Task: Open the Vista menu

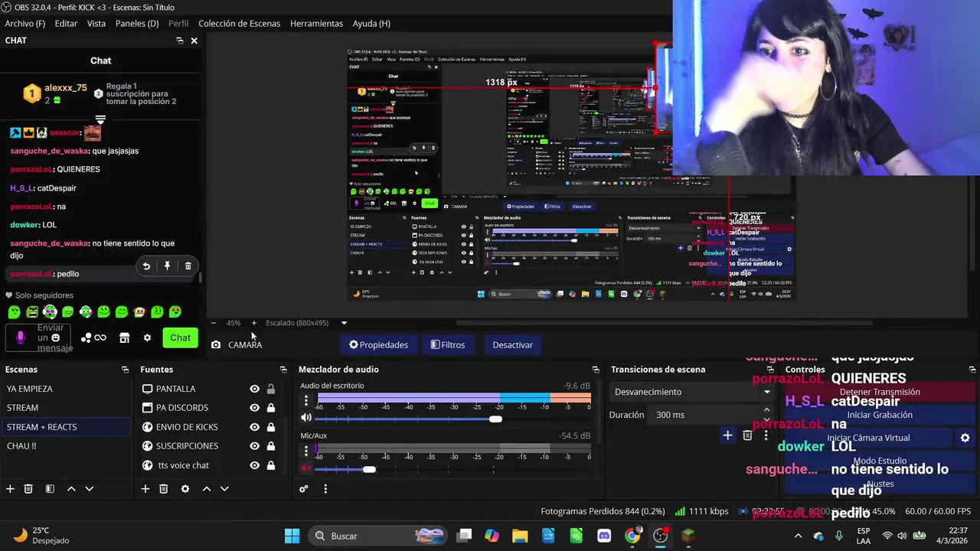Action: pos(96,24)
